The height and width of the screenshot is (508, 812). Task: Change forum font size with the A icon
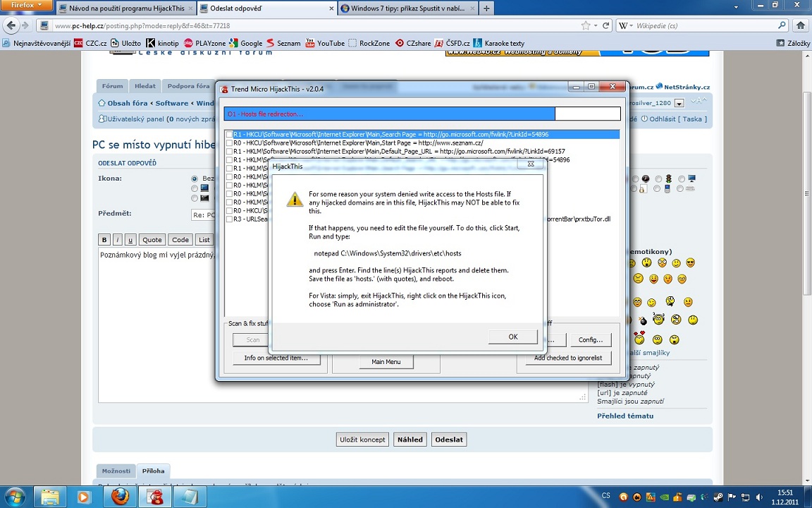698,101
